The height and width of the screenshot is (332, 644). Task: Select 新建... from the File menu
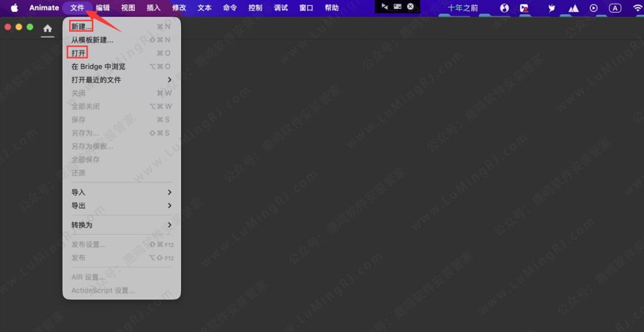click(x=81, y=27)
